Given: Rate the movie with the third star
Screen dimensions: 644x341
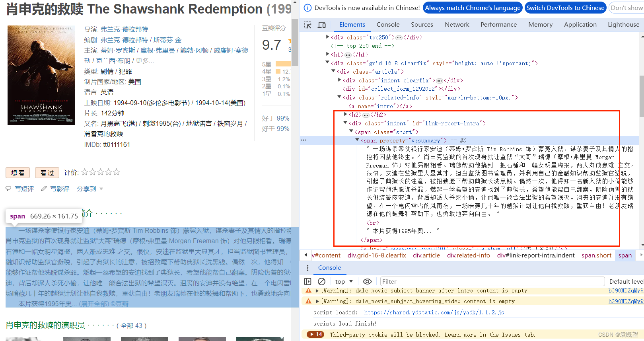Looking at the screenshot, I should pyautogui.click(x=101, y=172).
